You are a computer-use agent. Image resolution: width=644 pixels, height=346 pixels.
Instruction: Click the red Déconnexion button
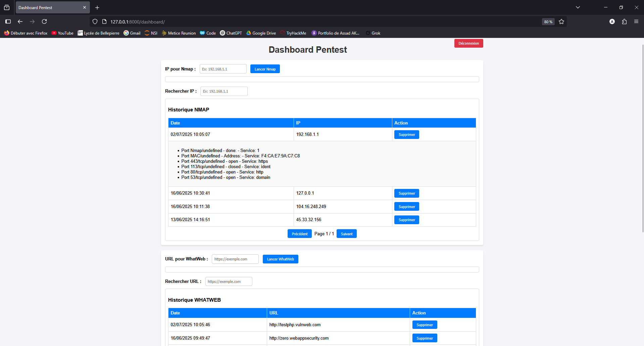click(x=468, y=43)
